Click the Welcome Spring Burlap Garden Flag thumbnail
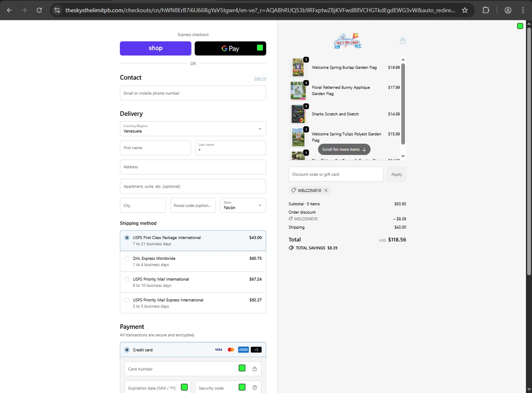 [298, 67]
